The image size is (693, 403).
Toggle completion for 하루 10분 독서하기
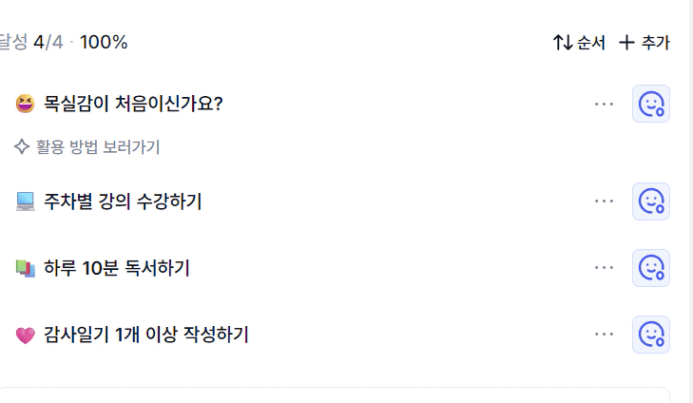(x=651, y=267)
